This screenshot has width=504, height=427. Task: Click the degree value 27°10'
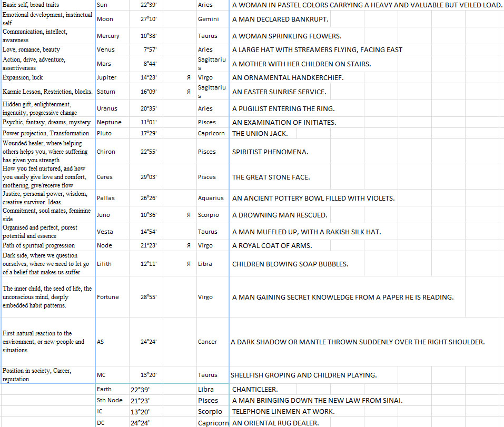(x=148, y=19)
